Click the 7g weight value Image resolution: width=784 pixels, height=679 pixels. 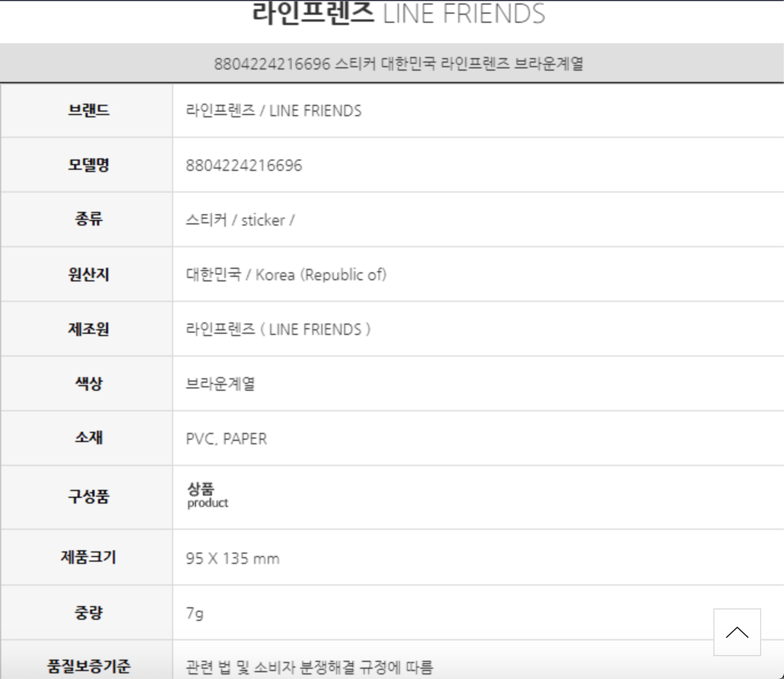click(194, 613)
